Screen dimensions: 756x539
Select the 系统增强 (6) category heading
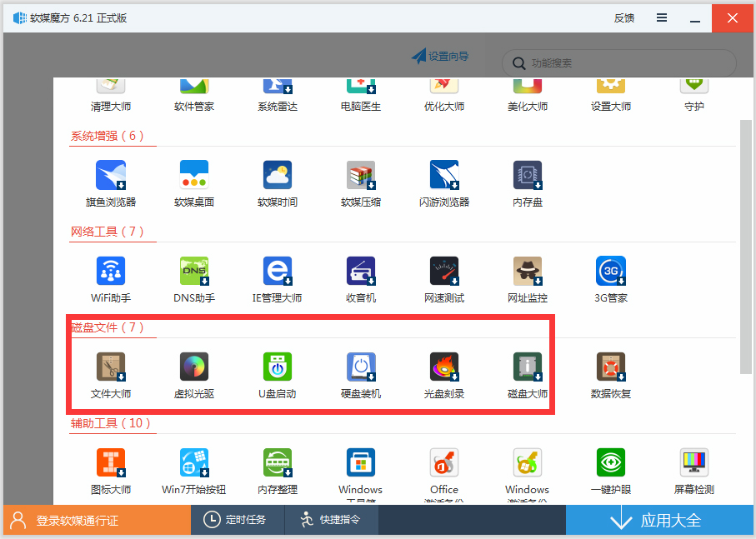107,136
